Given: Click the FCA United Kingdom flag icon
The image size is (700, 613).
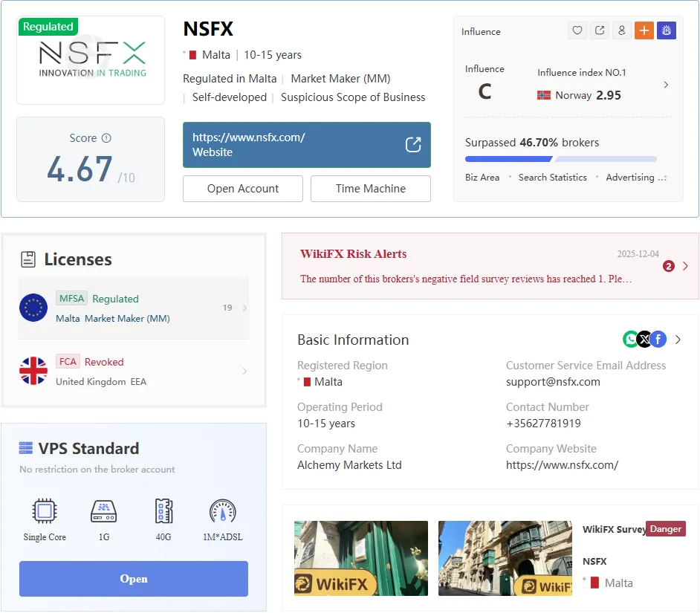Looking at the screenshot, I should tap(33, 371).
